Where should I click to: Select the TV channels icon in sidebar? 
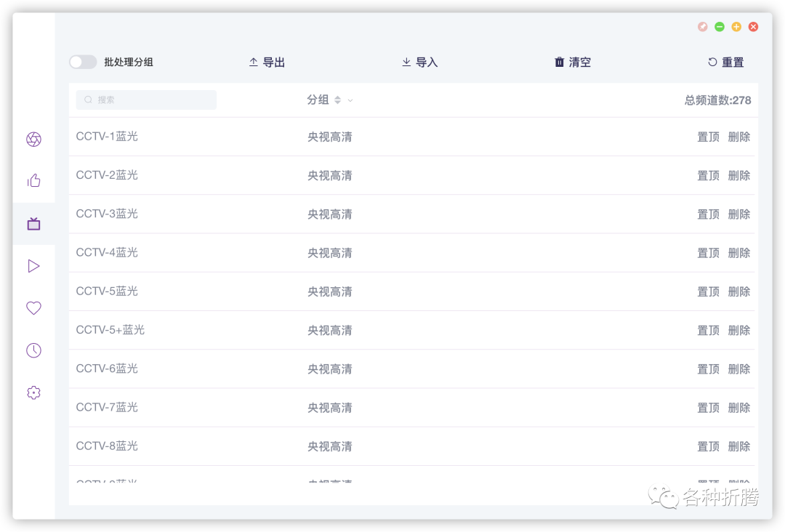point(33,223)
